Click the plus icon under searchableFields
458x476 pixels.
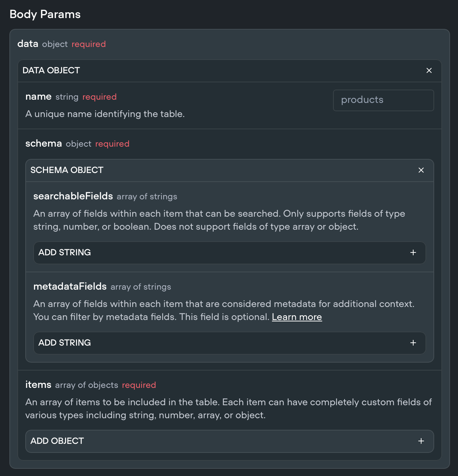point(413,252)
